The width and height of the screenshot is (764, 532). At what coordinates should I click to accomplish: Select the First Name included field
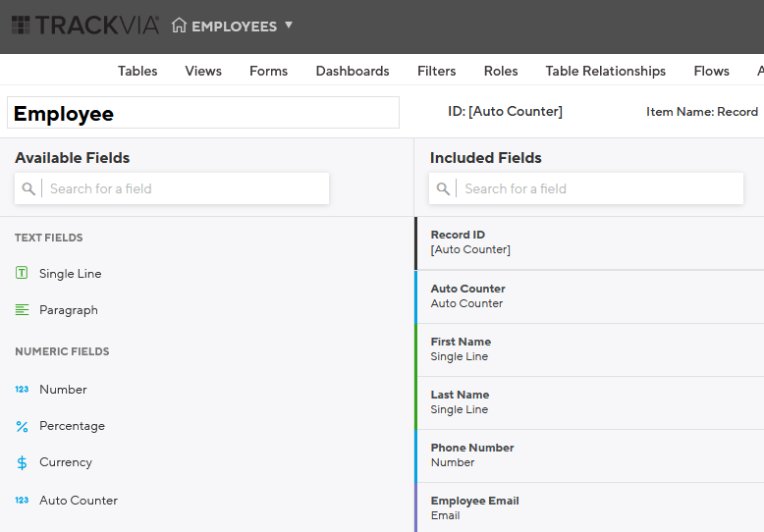pos(589,349)
